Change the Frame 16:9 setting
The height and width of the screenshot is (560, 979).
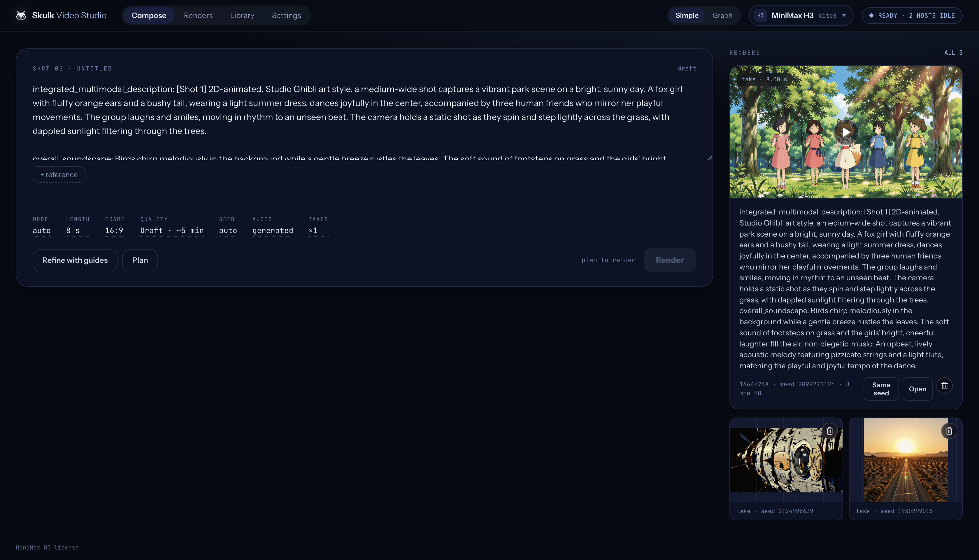[x=115, y=230]
